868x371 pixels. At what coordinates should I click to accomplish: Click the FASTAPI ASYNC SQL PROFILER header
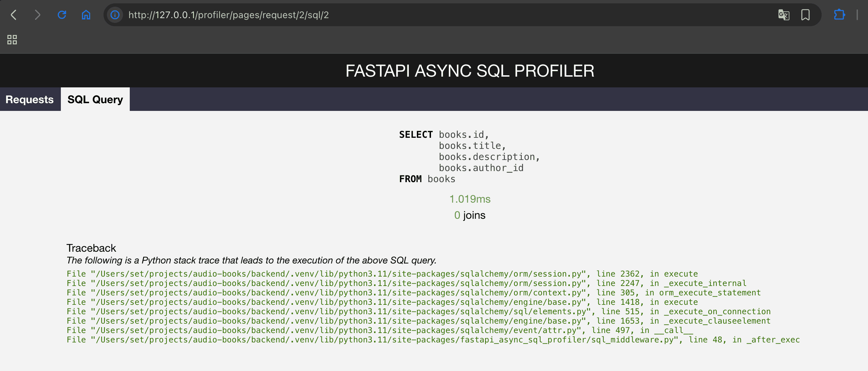click(469, 71)
